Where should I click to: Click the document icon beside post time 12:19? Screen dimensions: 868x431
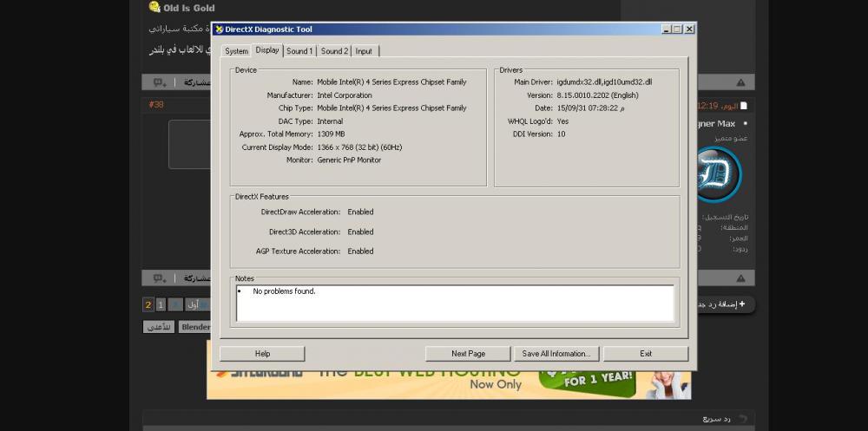pyautogui.click(x=744, y=105)
